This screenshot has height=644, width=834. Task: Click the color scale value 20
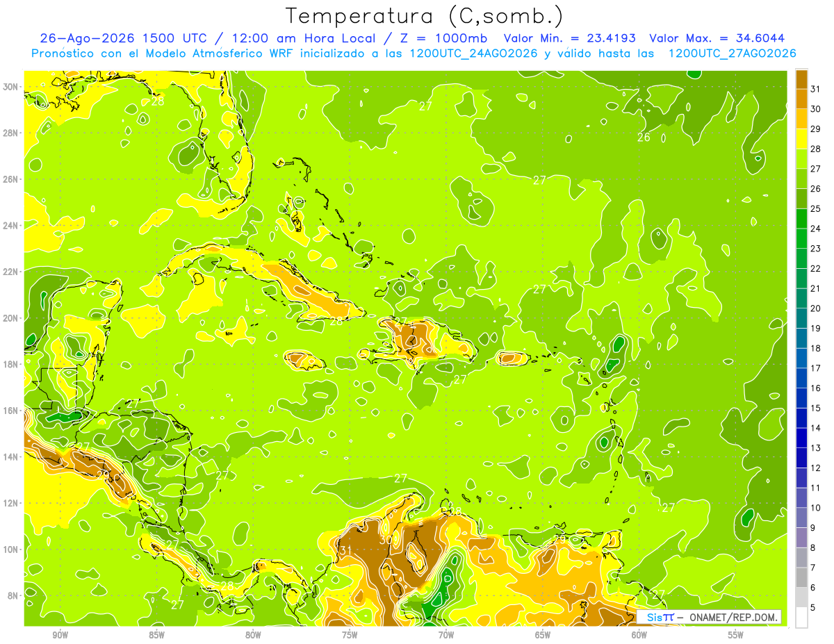coord(815,308)
